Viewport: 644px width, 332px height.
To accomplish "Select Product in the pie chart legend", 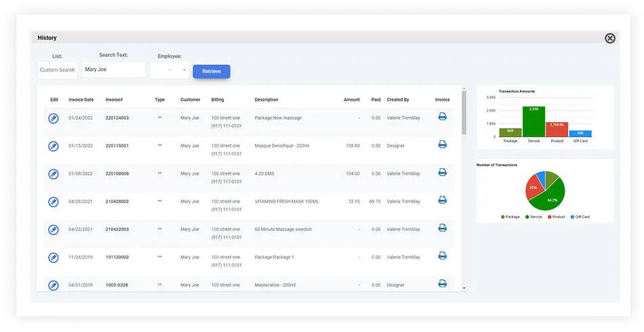I will click(x=556, y=217).
